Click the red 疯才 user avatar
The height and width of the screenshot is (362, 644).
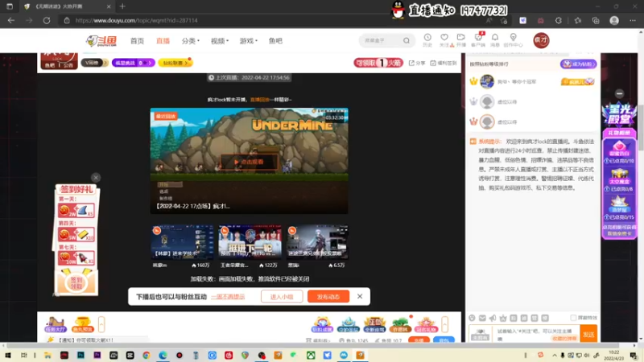point(541,40)
